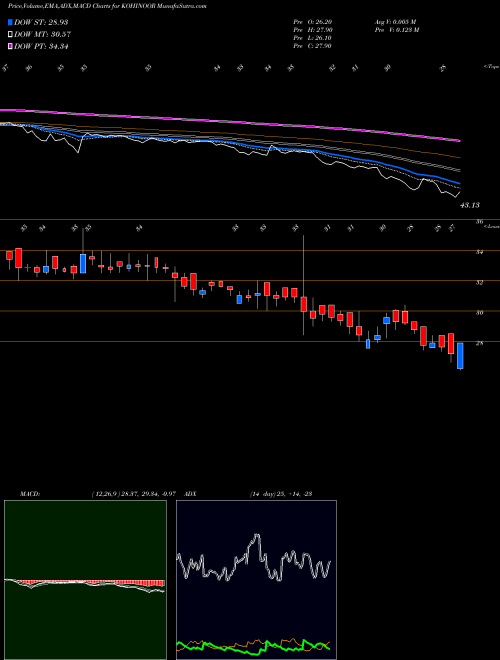Click the 32 price axis label
The width and height of the screenshot is (500, 660).
coord(479,282)
